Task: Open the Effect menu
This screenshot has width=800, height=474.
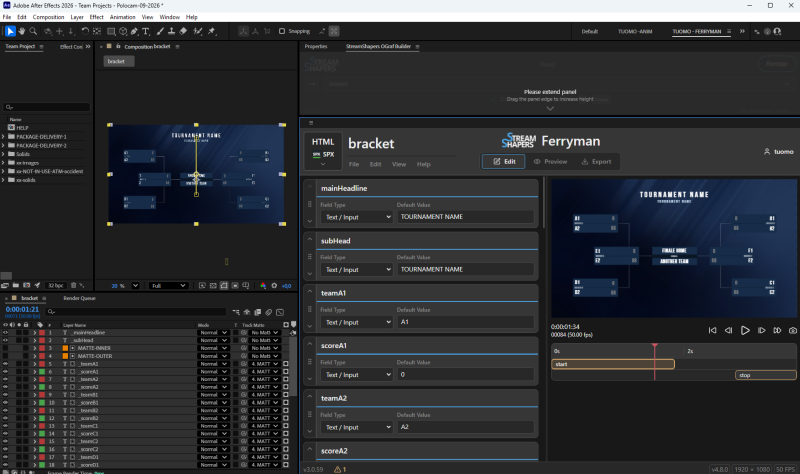Action: click(x=96, y=17)
